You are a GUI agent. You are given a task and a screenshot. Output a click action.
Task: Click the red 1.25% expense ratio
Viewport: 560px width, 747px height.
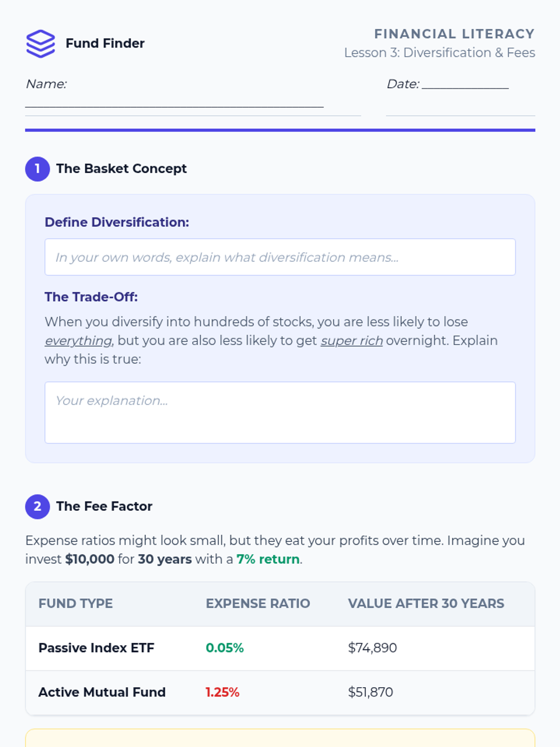(x=222, y=692)
